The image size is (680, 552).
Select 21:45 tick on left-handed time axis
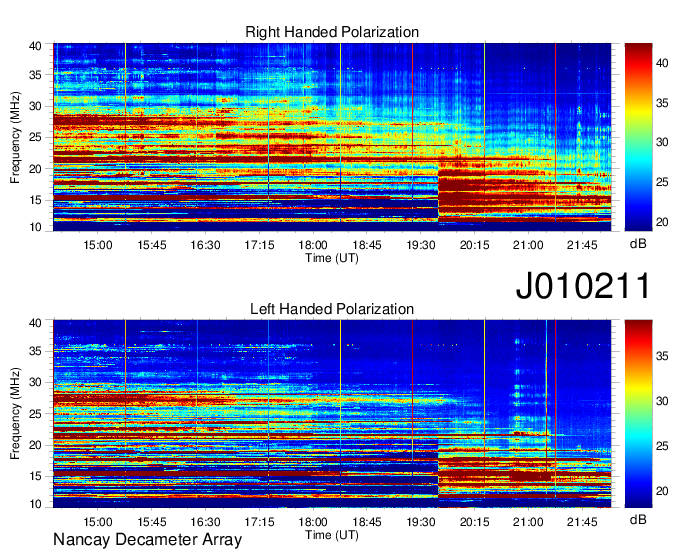(x=582, y=522)
